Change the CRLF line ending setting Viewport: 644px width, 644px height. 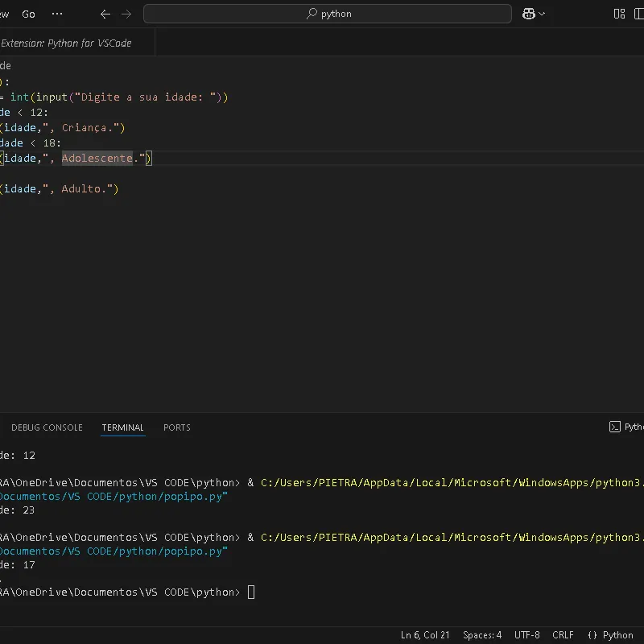coord(563,635)
